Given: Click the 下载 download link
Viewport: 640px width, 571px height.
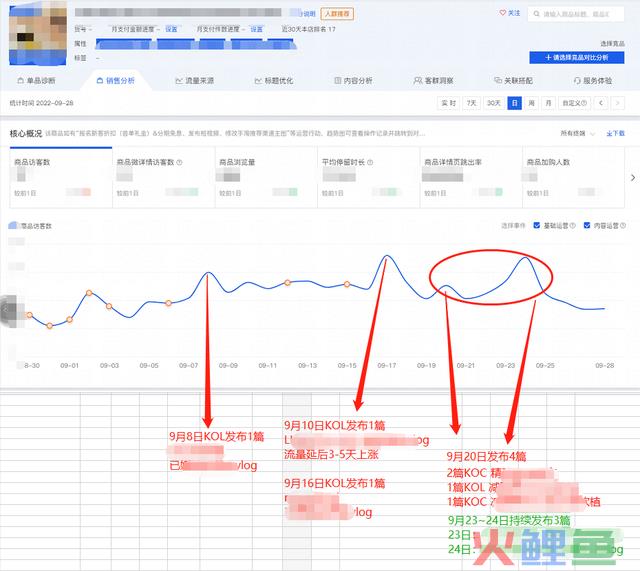Looking at the screenshot, I should tap(616, 133).
